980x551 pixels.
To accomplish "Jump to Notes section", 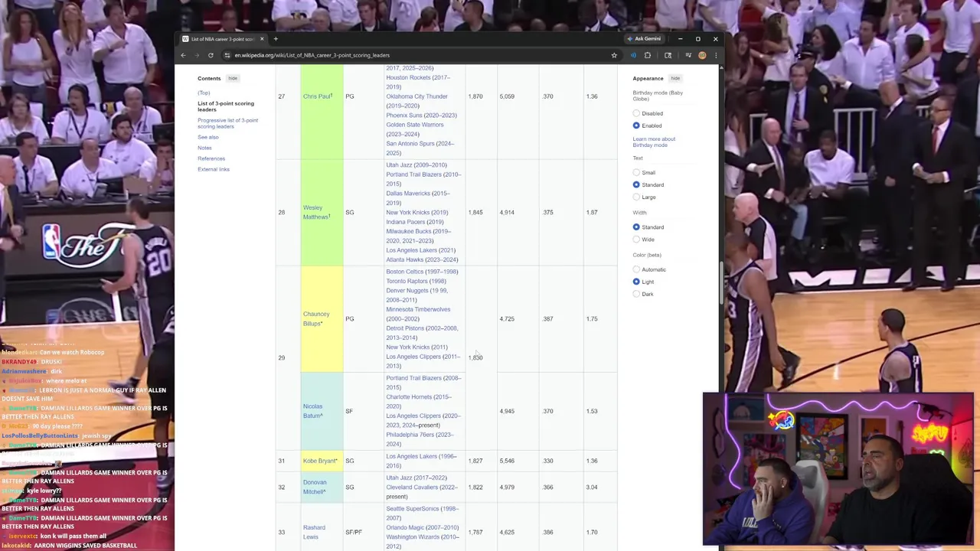I will click(204, 148).
